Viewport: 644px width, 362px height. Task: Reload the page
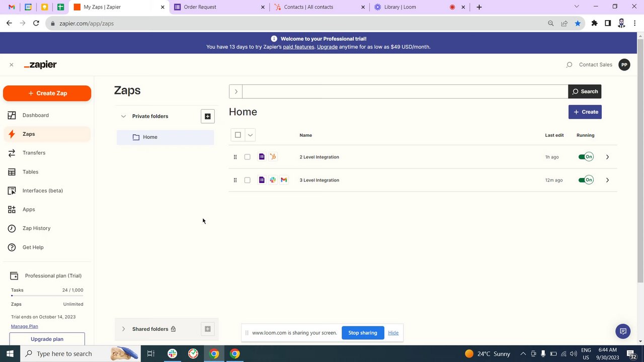[x=36, y=23]
